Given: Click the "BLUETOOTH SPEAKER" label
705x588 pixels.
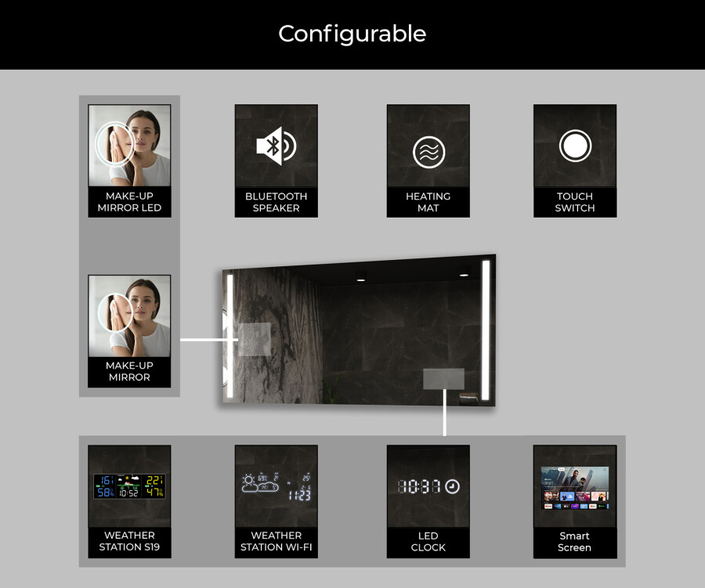Looking at the screenshot, I should 276,202.
